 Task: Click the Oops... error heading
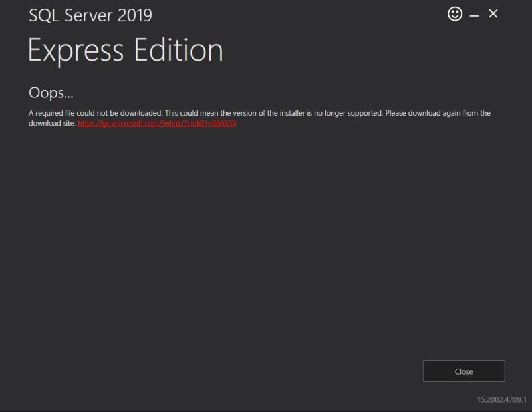pos(45,91)
